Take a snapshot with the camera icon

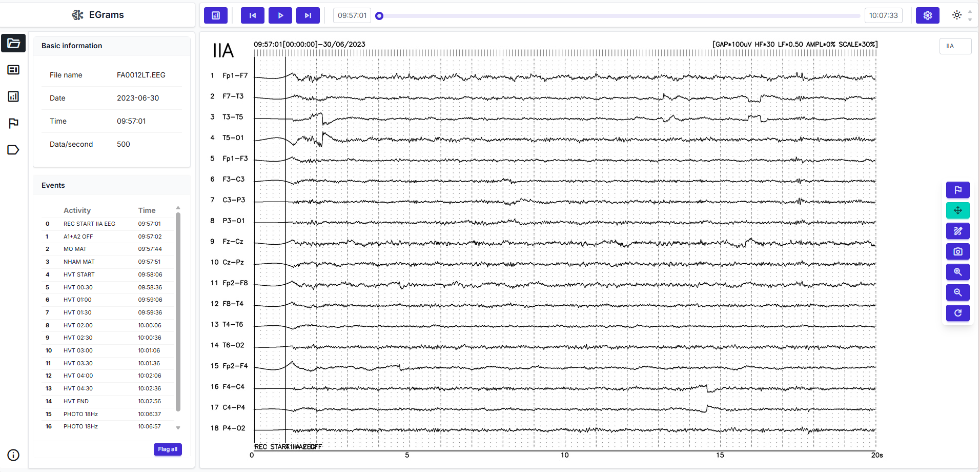pyautogui.click(x=957, y=251)
